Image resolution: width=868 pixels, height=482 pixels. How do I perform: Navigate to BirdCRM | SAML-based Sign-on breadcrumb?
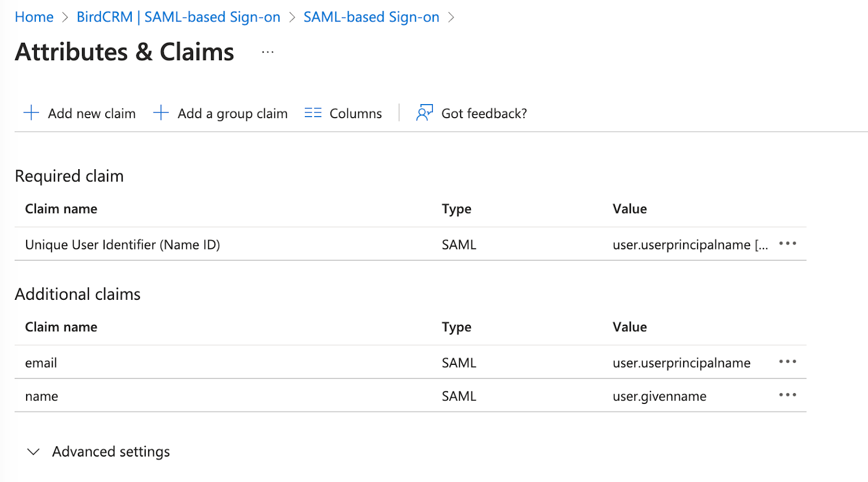click(x=178, y=17)
